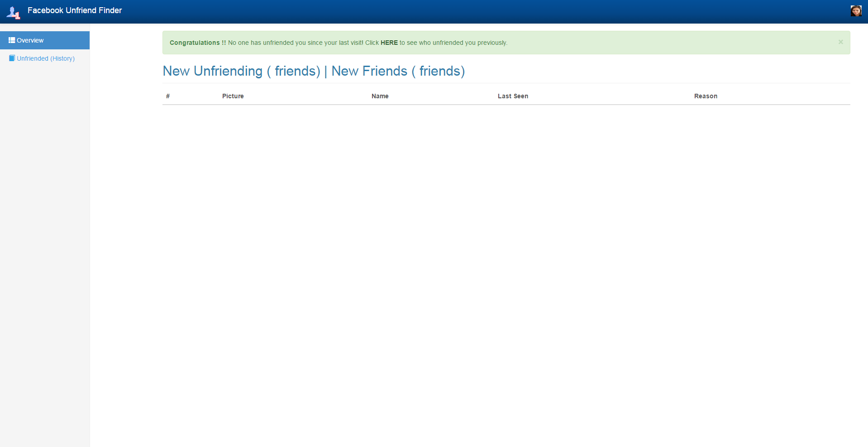Select the Overview sidebar item

point(45,40)
